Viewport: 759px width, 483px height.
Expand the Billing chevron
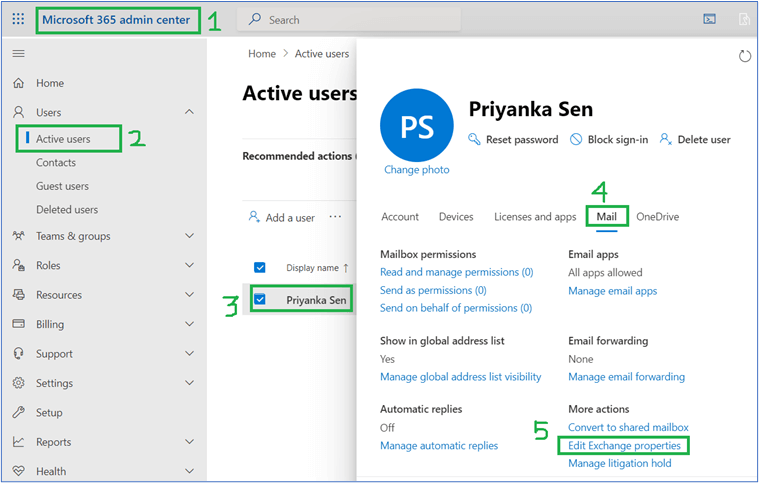tap(189, 324)
